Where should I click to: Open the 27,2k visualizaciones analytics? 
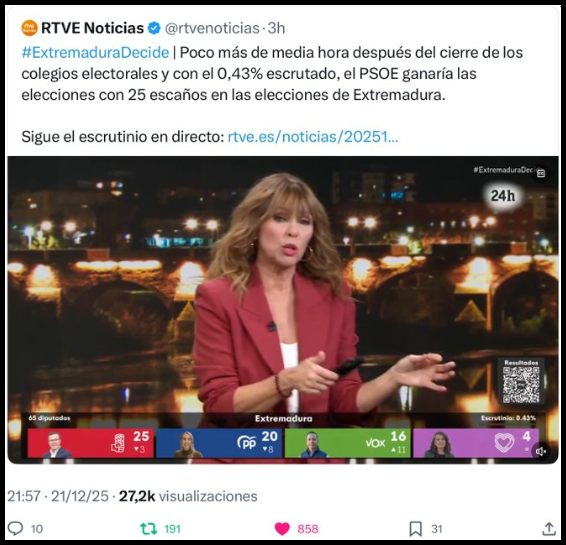(188, 496)
